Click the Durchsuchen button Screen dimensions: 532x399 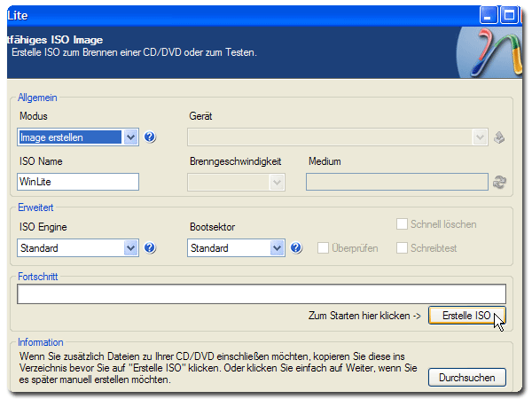466,378
